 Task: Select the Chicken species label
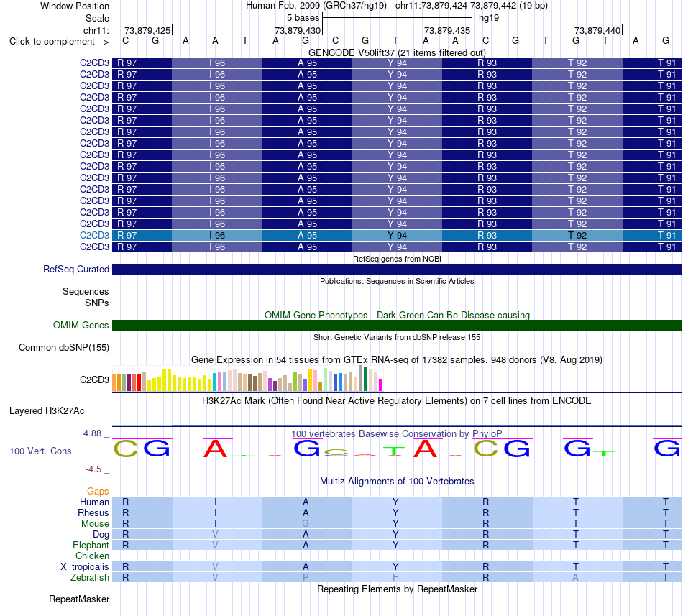[x=92, y=556]
